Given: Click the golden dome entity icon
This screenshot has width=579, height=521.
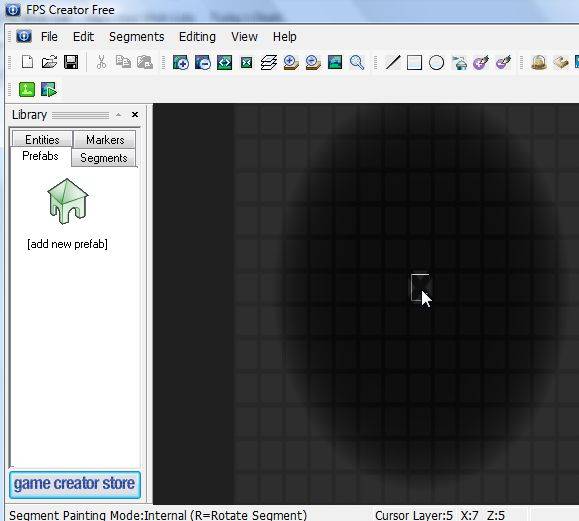Looking at the screenshot, I should 539,62.
